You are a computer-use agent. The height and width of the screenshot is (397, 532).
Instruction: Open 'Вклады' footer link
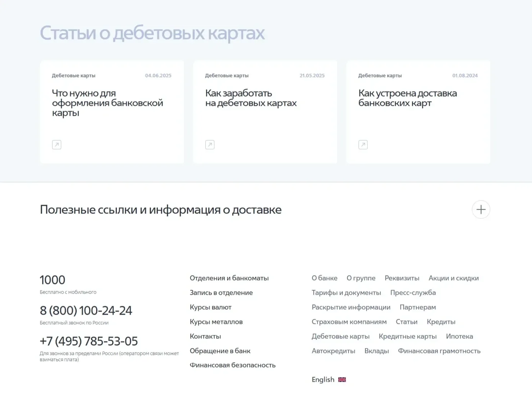pos(376,351)
